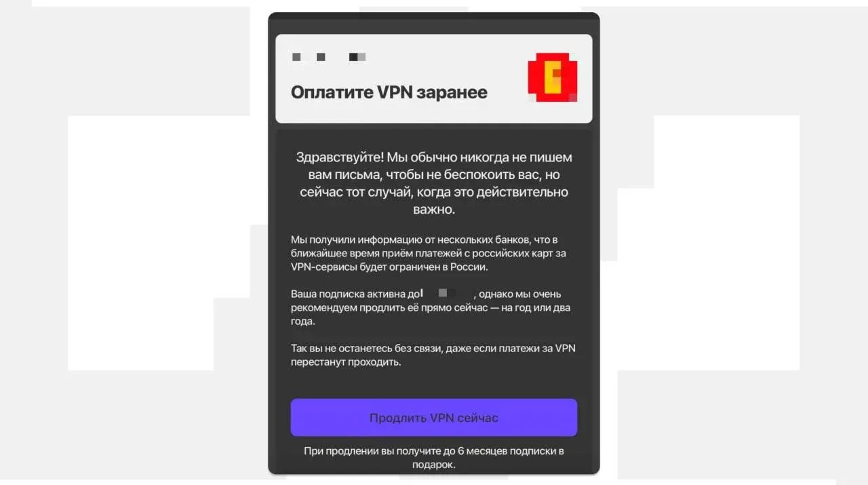868x485 pixels.
Task: Click the "Так вы не останетесь без связи" paragraph
Action: [433, 355]
